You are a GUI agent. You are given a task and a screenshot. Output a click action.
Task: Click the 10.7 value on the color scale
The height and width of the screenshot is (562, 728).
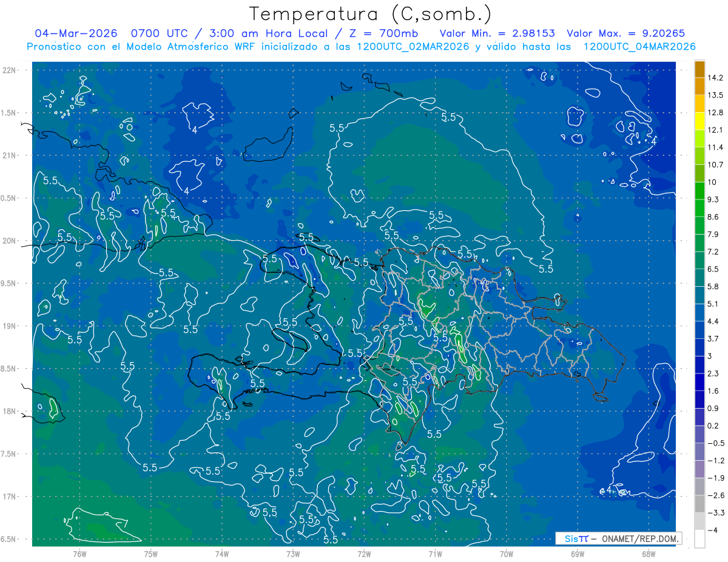coord(716,165)
